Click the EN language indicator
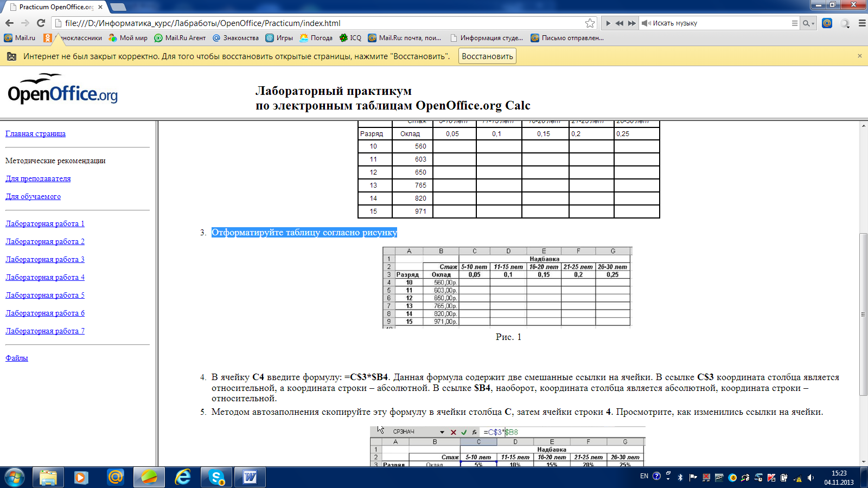Screen dimensions: 868x488 point(644,477)
